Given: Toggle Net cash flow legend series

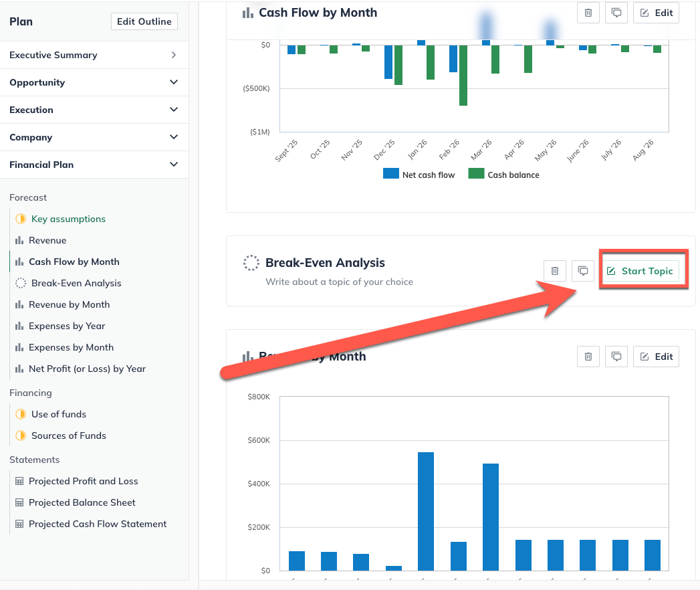Looking at the screenshot, I should 419,175.
